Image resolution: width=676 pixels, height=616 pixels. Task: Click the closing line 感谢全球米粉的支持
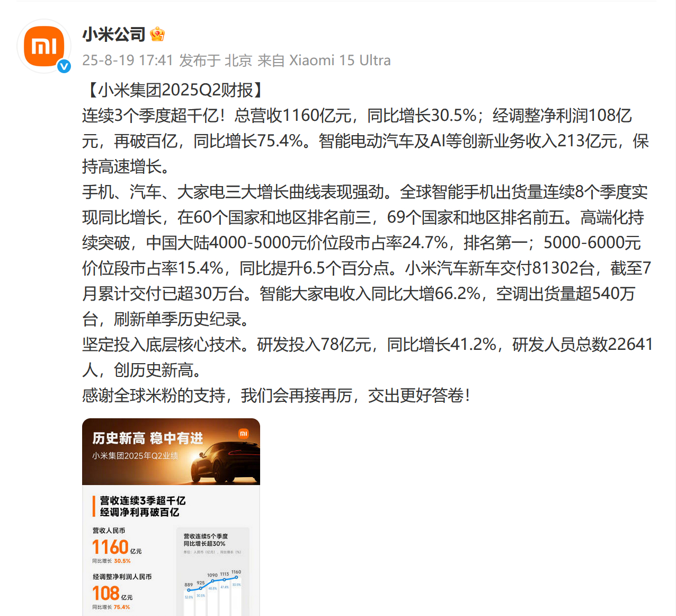(276, 395)
